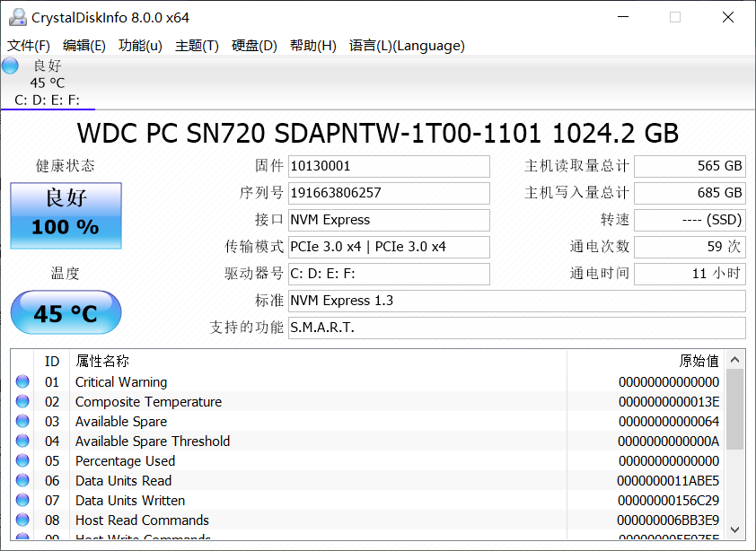The width and height of the screenshot is (756, 551).
Task: Click the status orb for Host Read Commands
Action: point(22,520)
